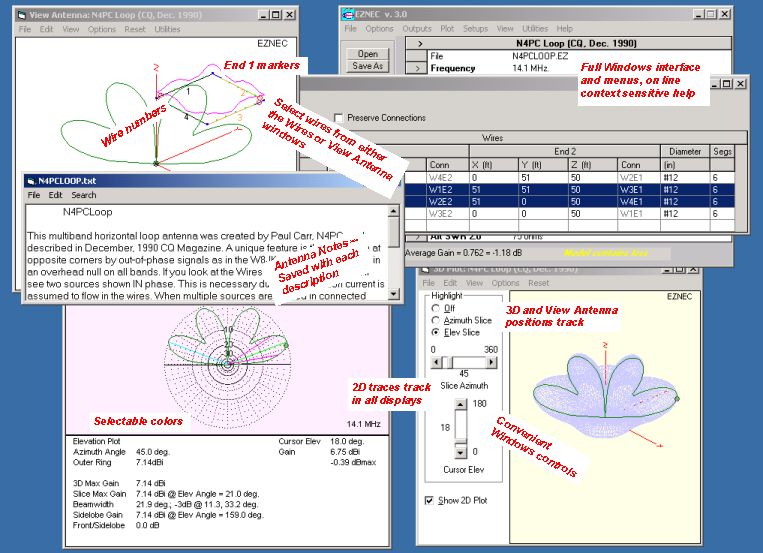
Task: Open the Edit menu in N4PCLOOP.txt
Action: [56, 195]
